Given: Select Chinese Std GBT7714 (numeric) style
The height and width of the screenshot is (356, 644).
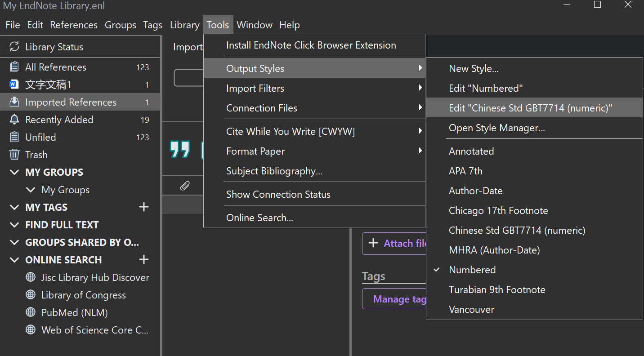Looking at the screenshot, I should (x=534, y=230).
